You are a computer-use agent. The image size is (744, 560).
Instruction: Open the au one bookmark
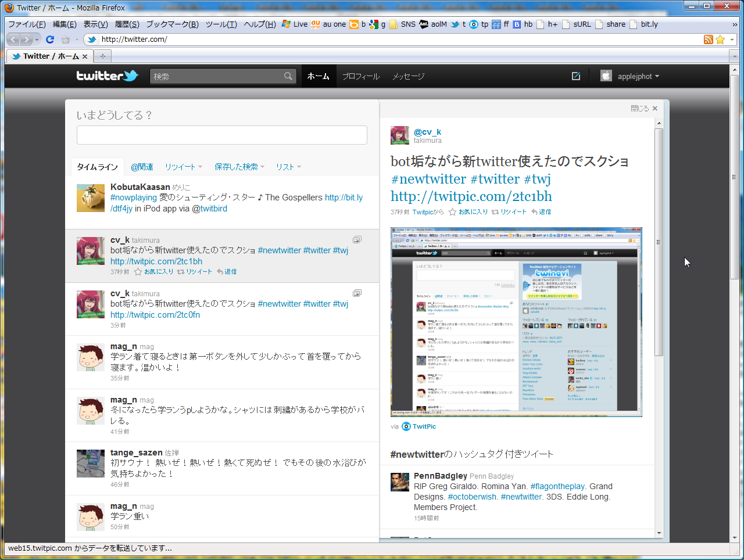(328, 24)
